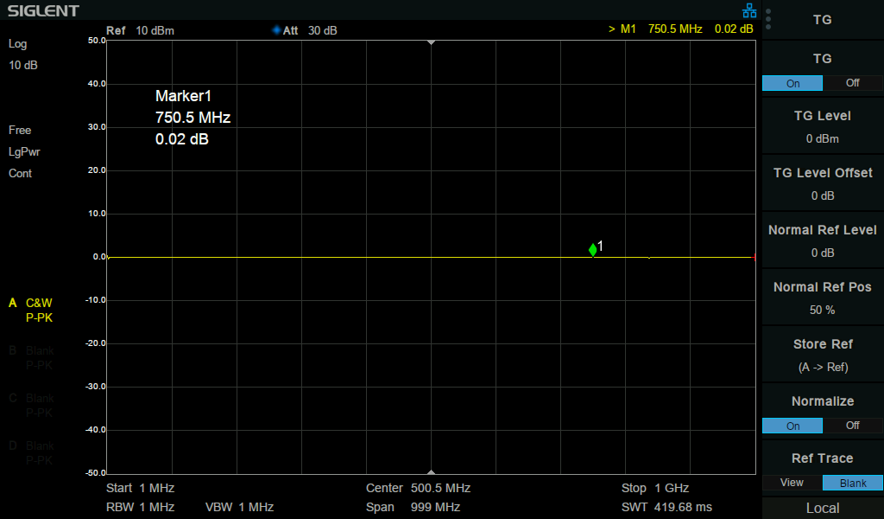
Task: Click the M1 750.5 MHz marker readout
Action: point(680,29)
